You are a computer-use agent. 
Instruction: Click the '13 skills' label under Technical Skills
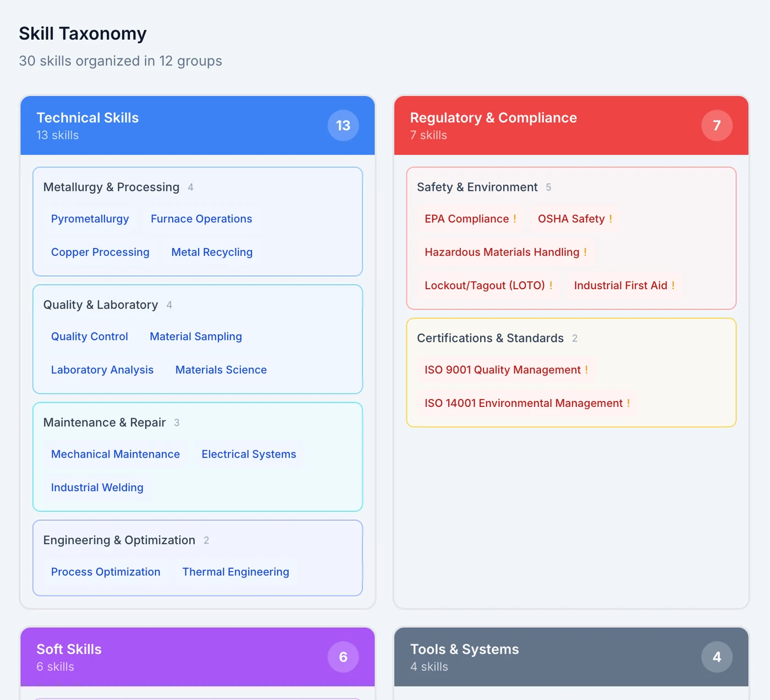point(58,135)
